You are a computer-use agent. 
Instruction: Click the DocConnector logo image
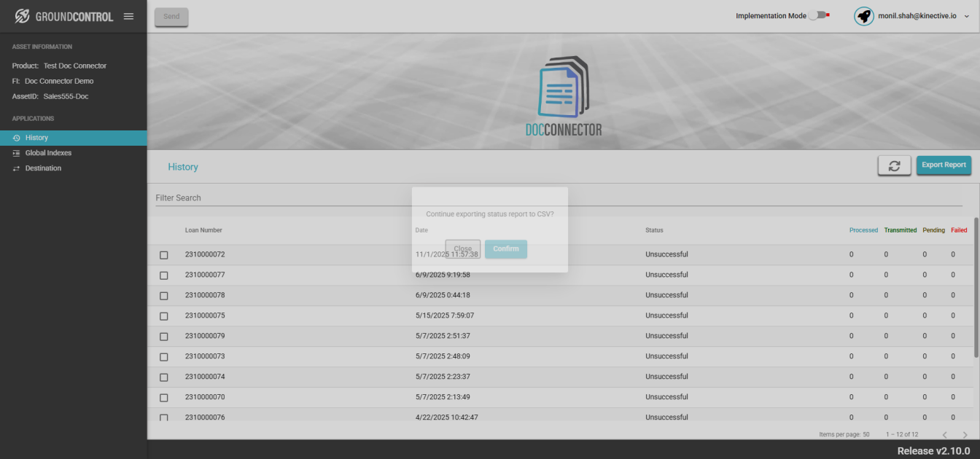[x=564, y=95]
